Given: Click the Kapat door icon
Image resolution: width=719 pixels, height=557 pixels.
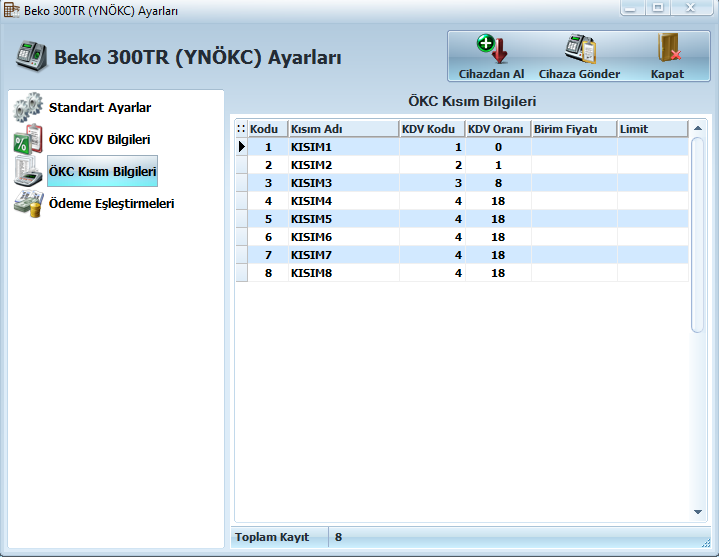Looking at the screenshot, I should 667,49.
